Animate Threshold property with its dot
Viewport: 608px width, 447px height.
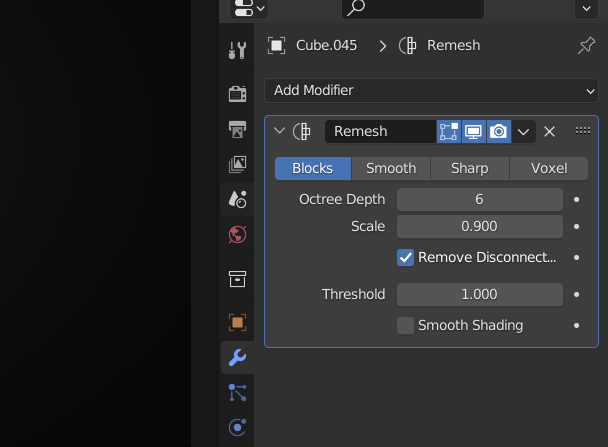pyautogui.click(x=577, y=295)
